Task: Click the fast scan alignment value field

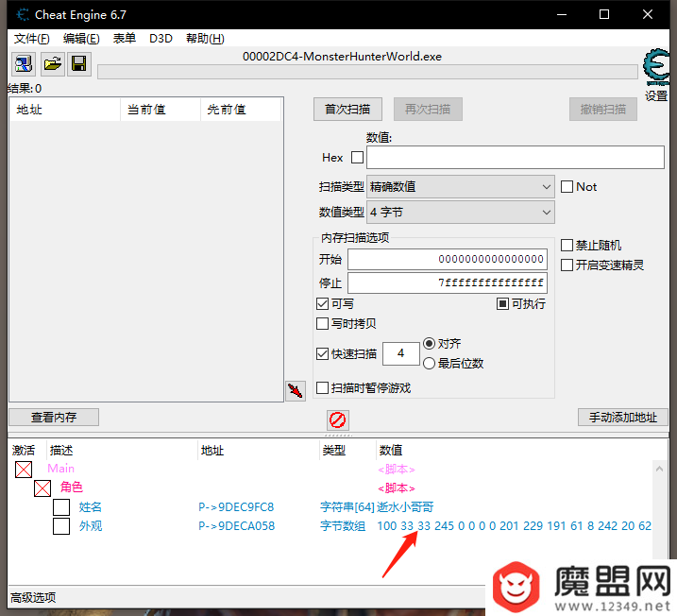Action: click(x=401, y=353)
